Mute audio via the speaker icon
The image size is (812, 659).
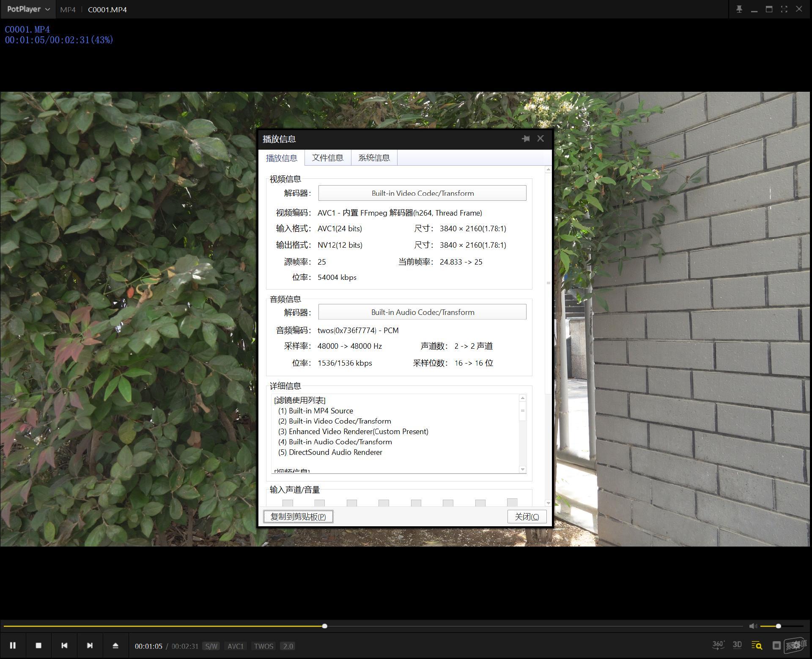coord(753,626)
